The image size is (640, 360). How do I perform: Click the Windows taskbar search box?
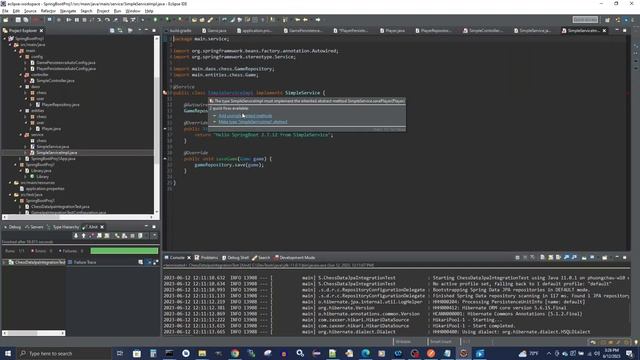click(x=63, y=353)
